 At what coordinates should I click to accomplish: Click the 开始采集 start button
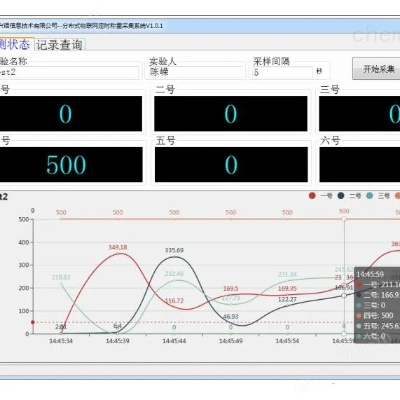point(377,69)
